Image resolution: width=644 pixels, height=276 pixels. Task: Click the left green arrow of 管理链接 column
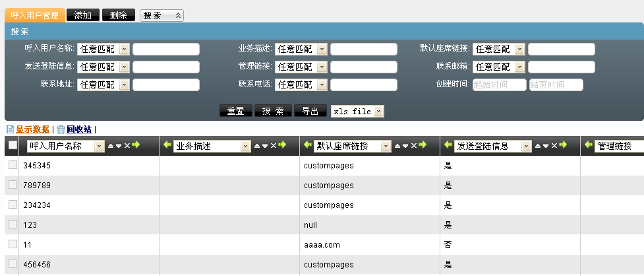point(588,146)
